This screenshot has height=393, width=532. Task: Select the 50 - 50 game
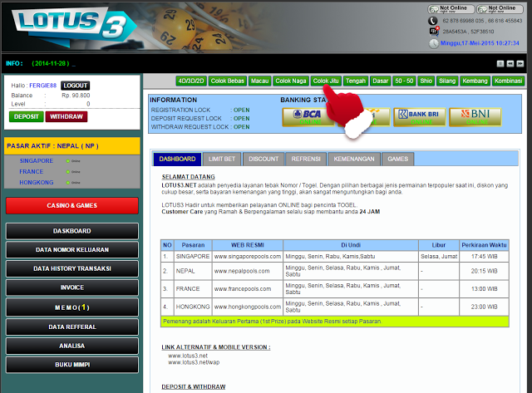click(404, 81)
